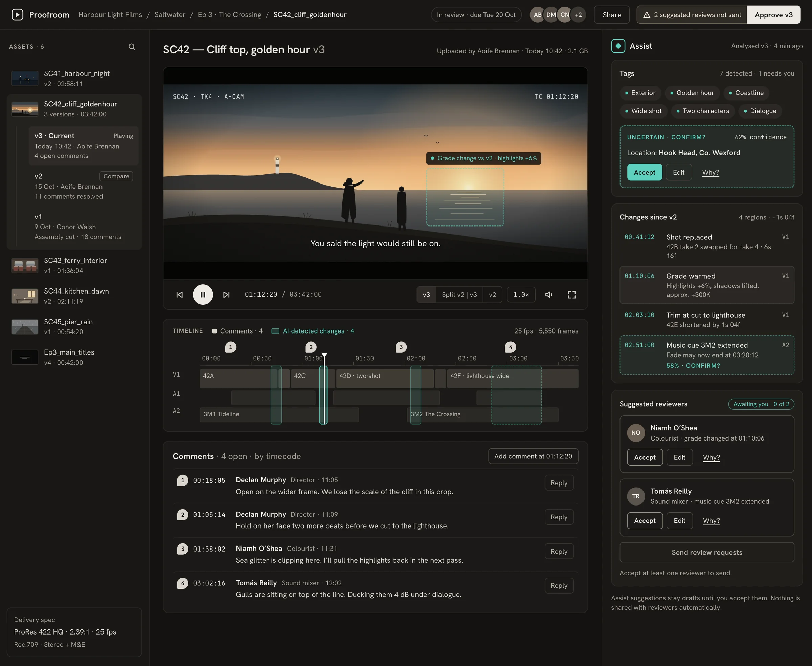The image size is (812, 666).
Task: Expand the Music cue 3M2 extended change
Action: pyautogui.click(x=706, y=355)
